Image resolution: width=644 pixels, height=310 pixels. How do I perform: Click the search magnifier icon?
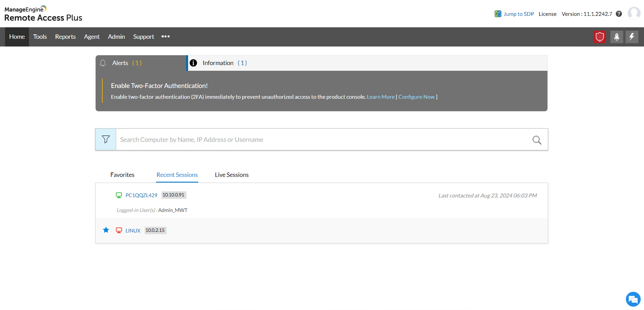(537, 140)
